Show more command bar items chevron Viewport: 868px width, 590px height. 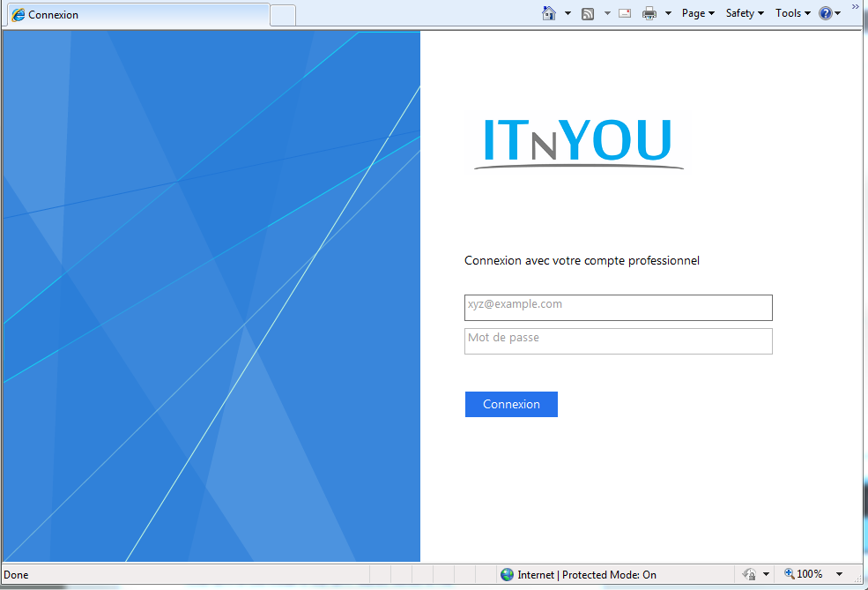coord(856,7)
